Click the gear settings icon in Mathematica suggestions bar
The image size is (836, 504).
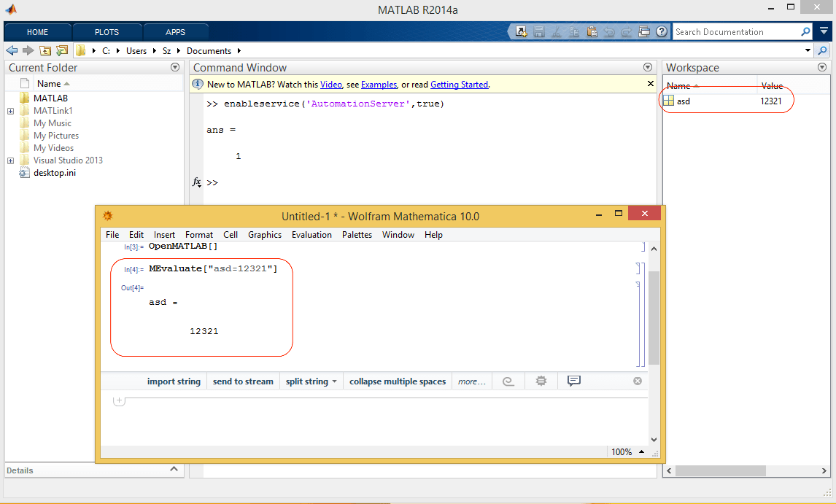pos(541,381)
